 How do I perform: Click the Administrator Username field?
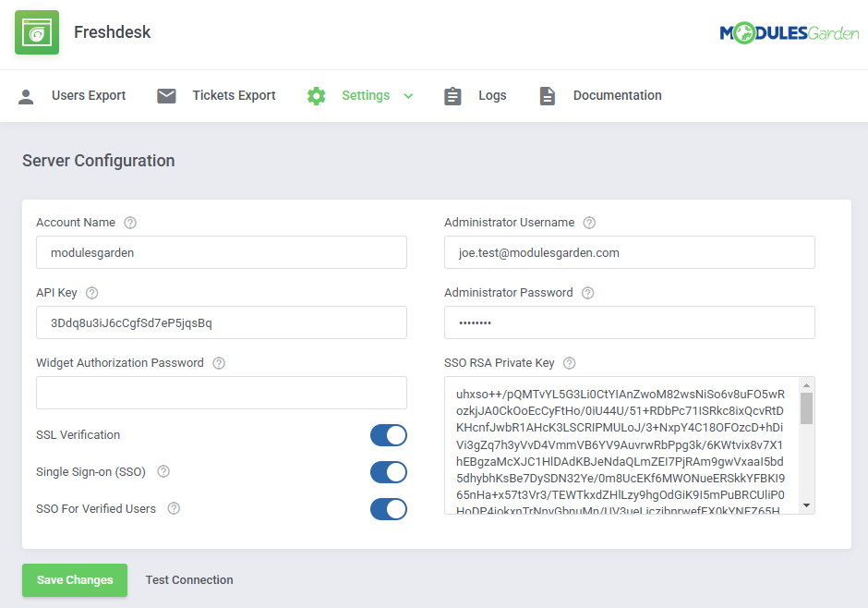pos(630,252)
